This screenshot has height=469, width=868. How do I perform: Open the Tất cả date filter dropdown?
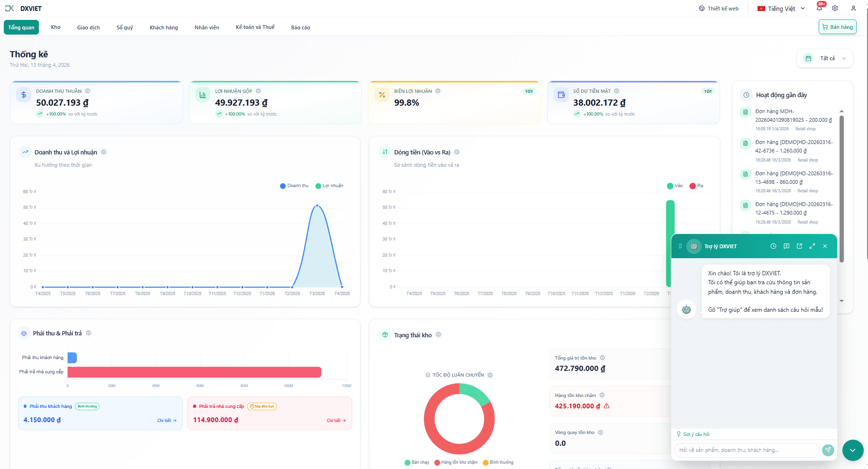pyautogui.click(x=825, y=58)
